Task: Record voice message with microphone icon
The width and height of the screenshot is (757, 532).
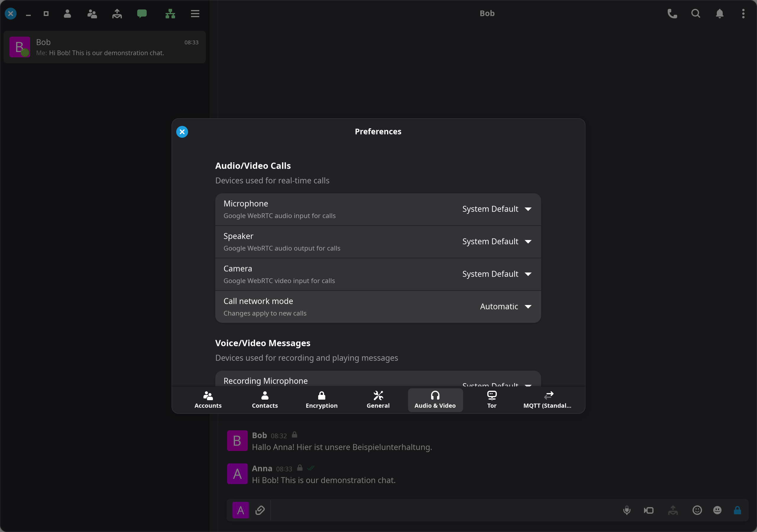Action: [x=627, y=510]
